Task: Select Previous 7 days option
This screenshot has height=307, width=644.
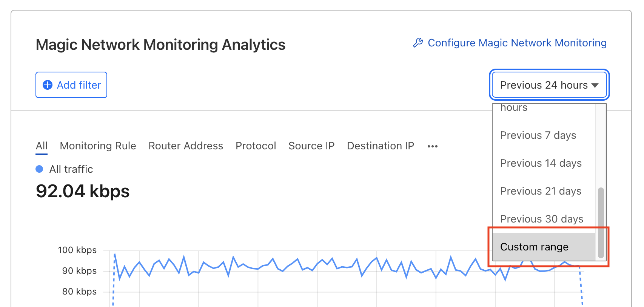Action: click(x=538, y=135)
